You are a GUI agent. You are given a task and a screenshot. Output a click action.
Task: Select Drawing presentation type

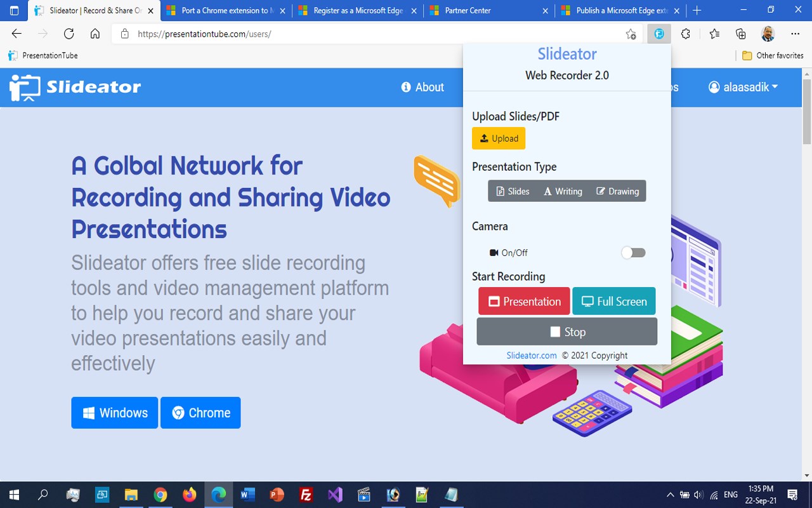[x=617, y=191]
